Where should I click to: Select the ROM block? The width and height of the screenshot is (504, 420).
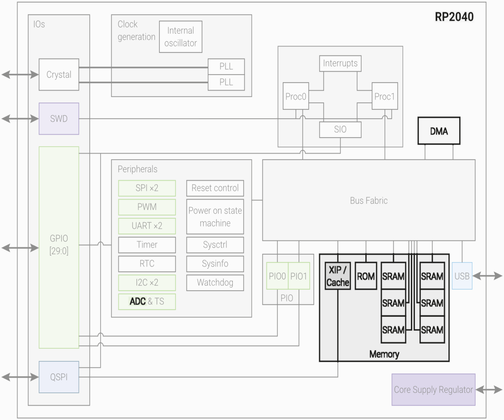click(366, 276)
